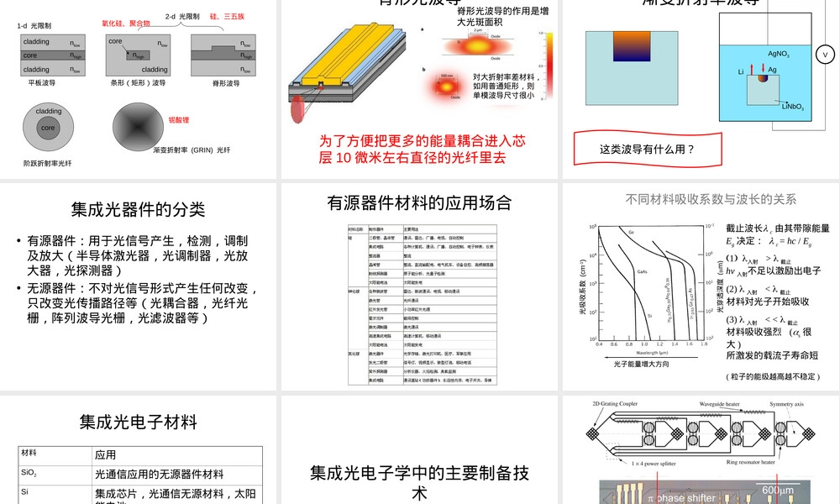
Task: Click the Symmetry axis label
Action: 786,404
